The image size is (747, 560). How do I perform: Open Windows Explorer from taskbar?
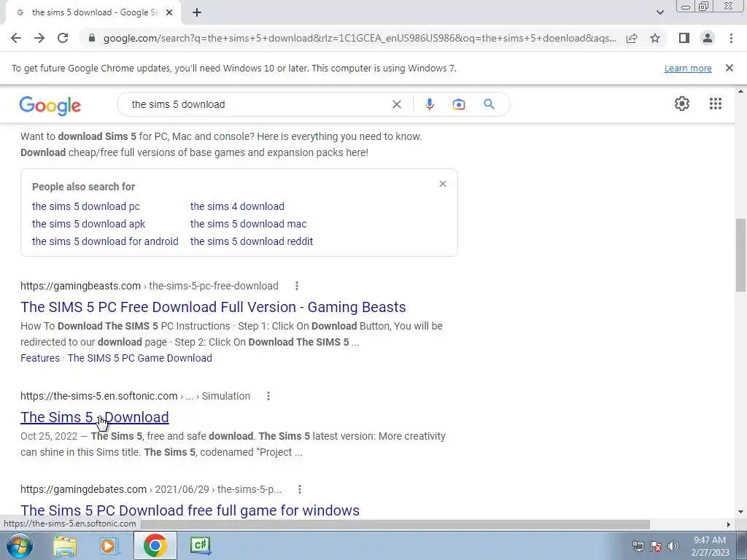coord(65,545)
